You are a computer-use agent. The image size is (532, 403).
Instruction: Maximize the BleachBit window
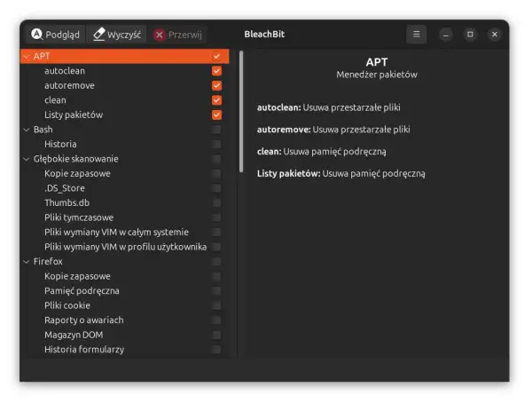tap(470, 35)
